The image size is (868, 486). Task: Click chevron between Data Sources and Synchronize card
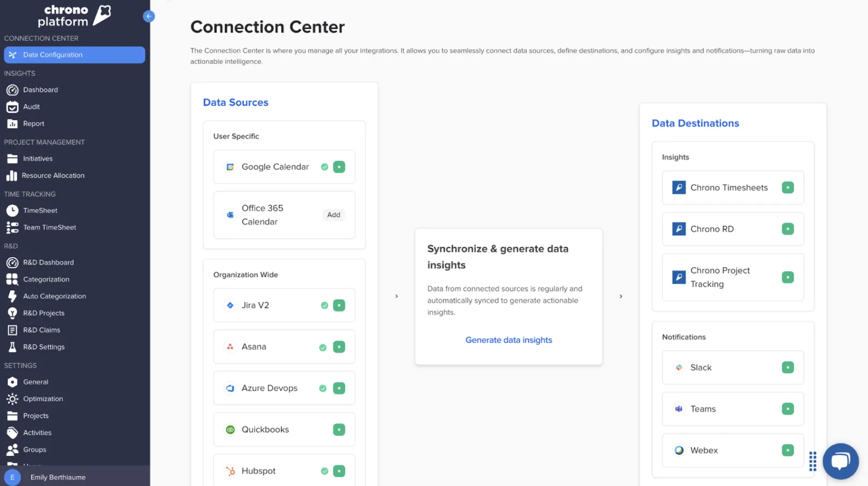point(397,296)
